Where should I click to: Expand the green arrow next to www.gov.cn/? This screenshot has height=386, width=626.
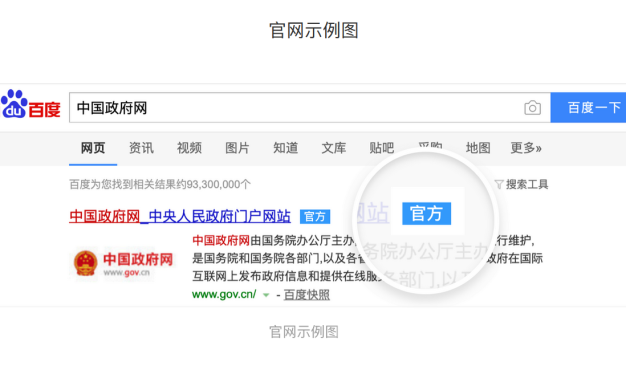point(266,295)
